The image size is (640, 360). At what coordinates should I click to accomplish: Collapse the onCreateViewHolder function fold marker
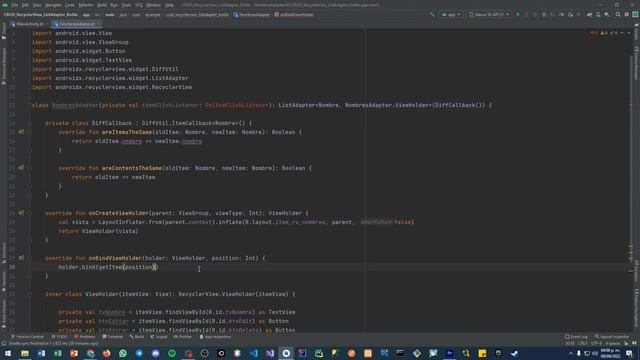tap(29, 213)
